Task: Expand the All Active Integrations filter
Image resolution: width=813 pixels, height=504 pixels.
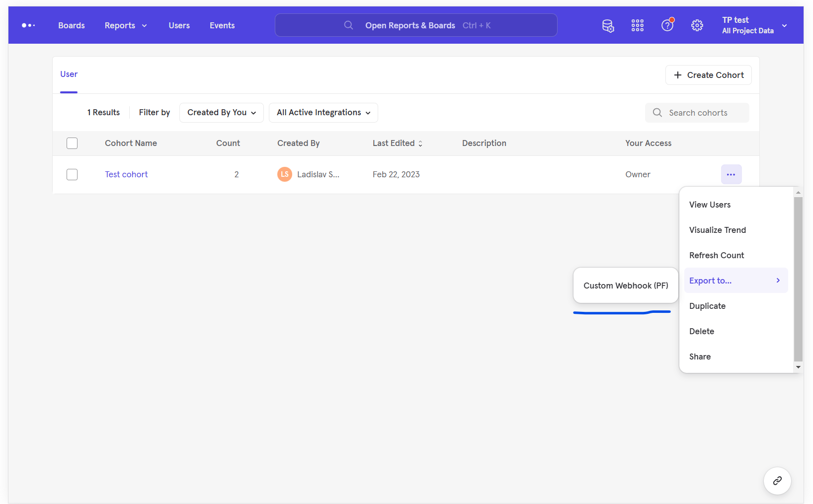Action: tap(323, 113)
